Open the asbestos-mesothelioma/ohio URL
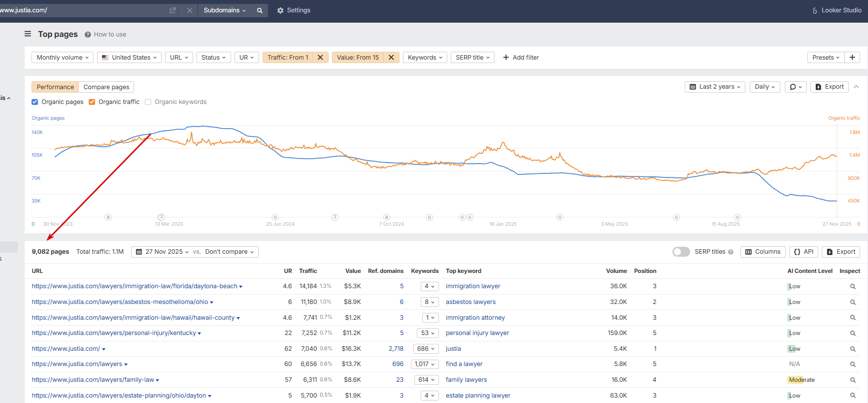Screen dimensions: 868x403 tap(120, 302)
